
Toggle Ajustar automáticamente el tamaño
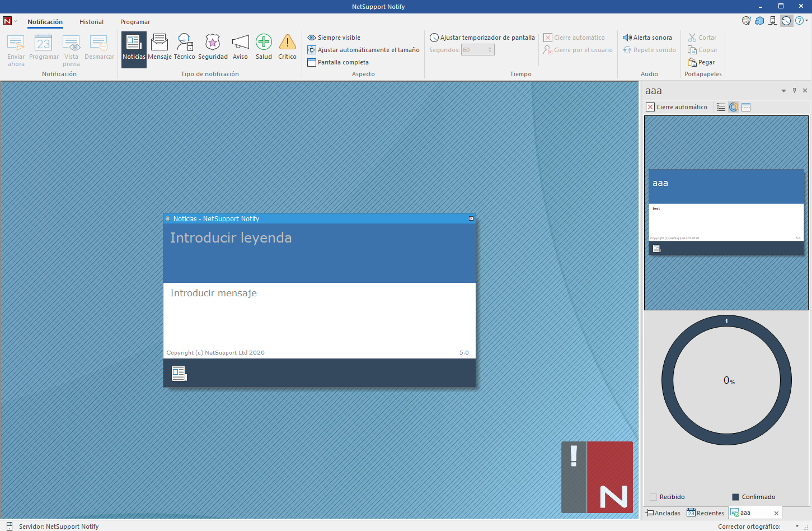coord(363,50)
